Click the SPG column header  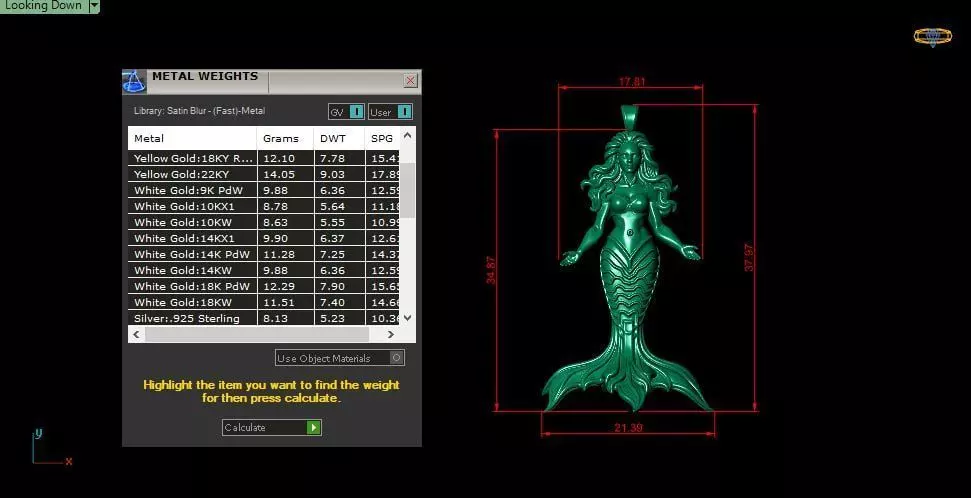(382, 138)
